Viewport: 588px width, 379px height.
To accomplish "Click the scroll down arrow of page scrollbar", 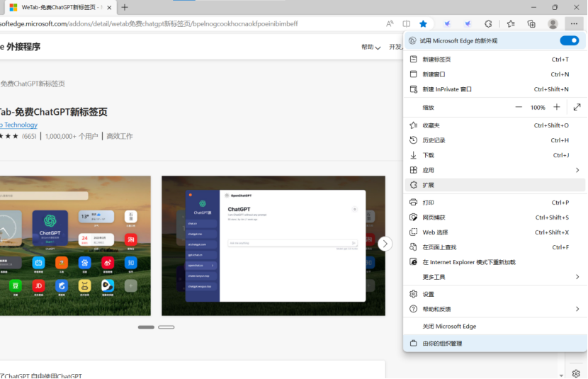I will pyautogui.click(x=561, y=375).
